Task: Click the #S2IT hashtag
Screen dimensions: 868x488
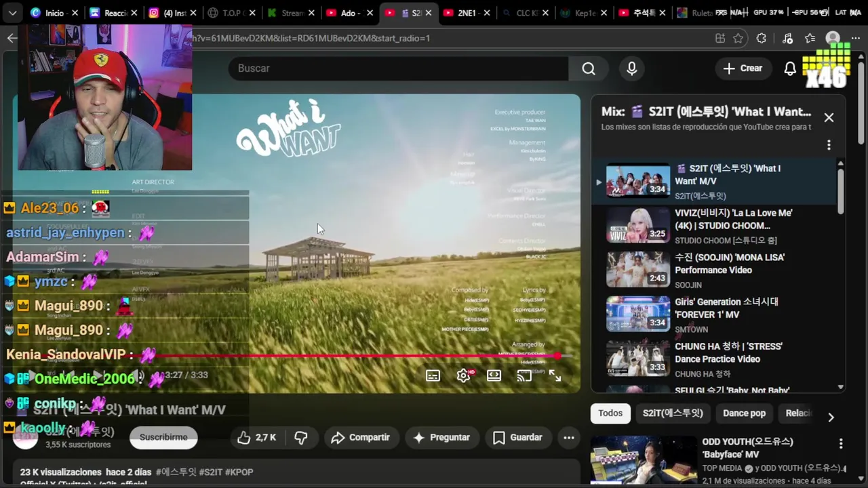Action: (210, 472)
